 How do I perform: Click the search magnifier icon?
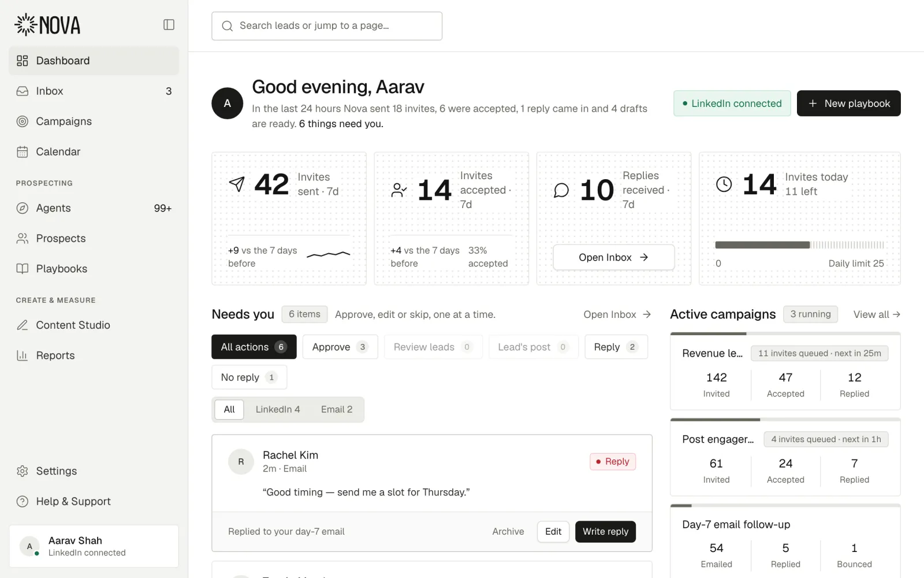tap(228, 26)
